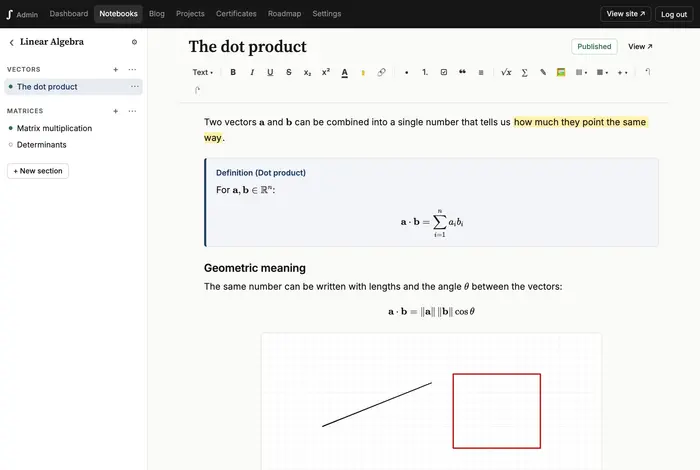Redo the last edit
This screenshot has height=470, width=700.
click(197, 90)
